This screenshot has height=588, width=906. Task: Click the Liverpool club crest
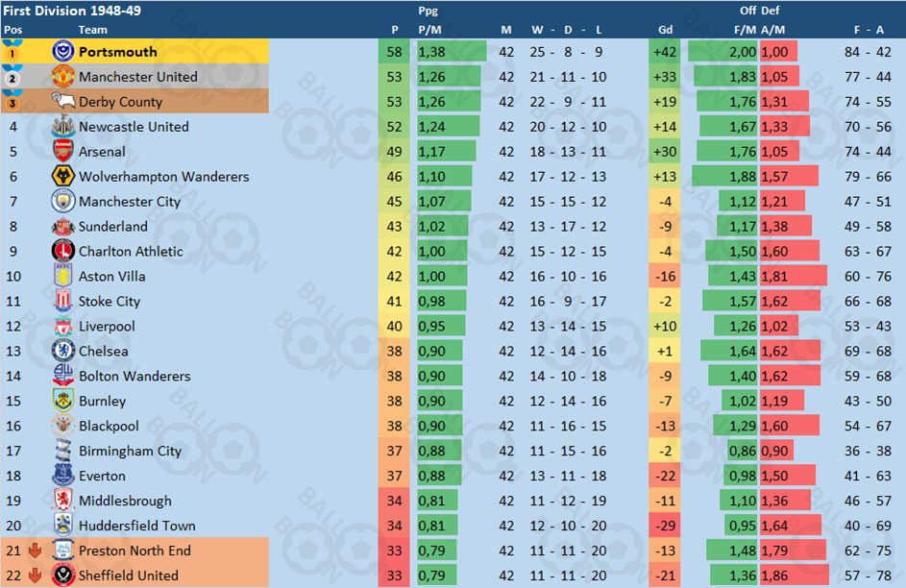pyautogui.click(x=63, y=326)
